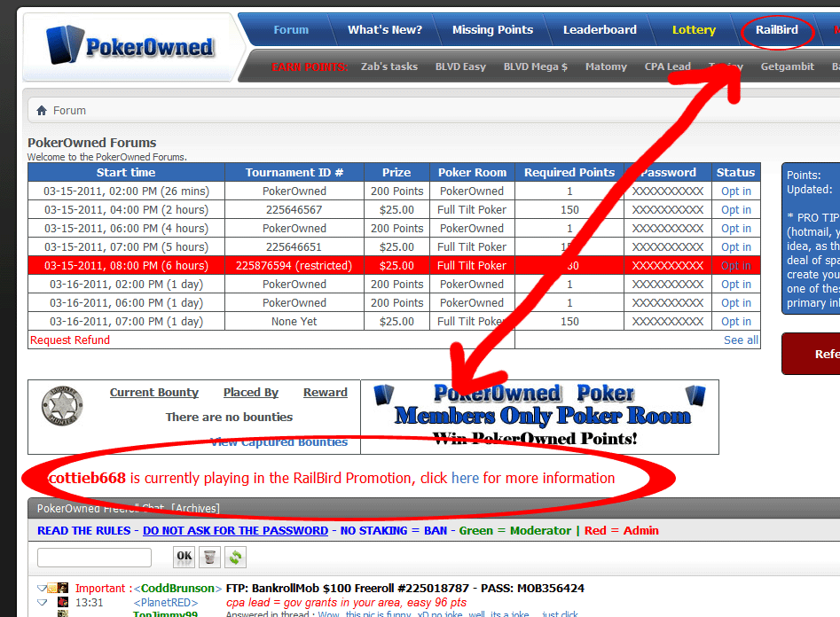Image resolution: width=840 pixels, height=617 pixels.
Task: Click the OK chat submit button
Action: click(184, 557)
